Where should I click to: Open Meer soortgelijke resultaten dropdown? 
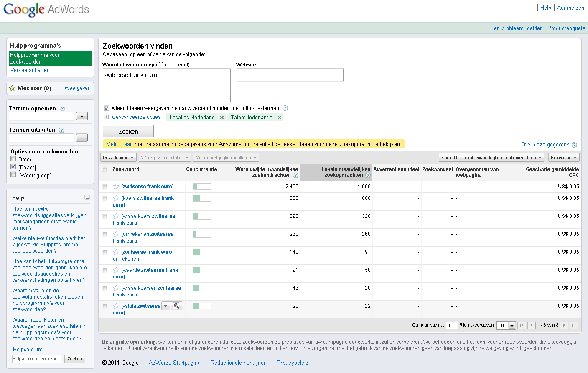tap(226, 158)
